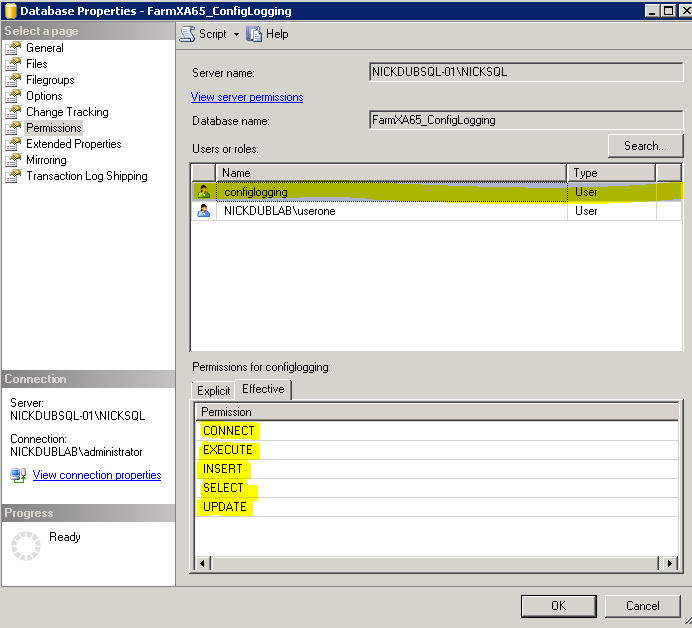Open the Change Tracking page

point(67,112)
